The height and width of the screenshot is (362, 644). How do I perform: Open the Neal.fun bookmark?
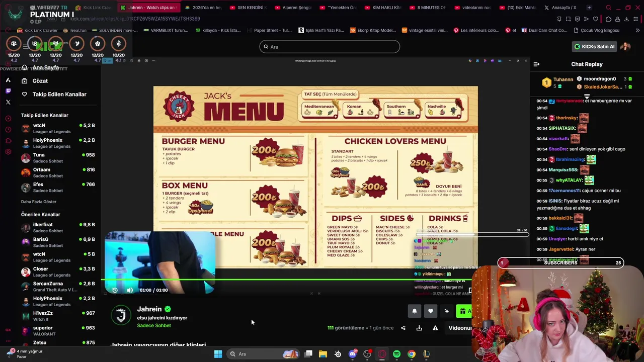pyautogui.click(x=74, y=30)
